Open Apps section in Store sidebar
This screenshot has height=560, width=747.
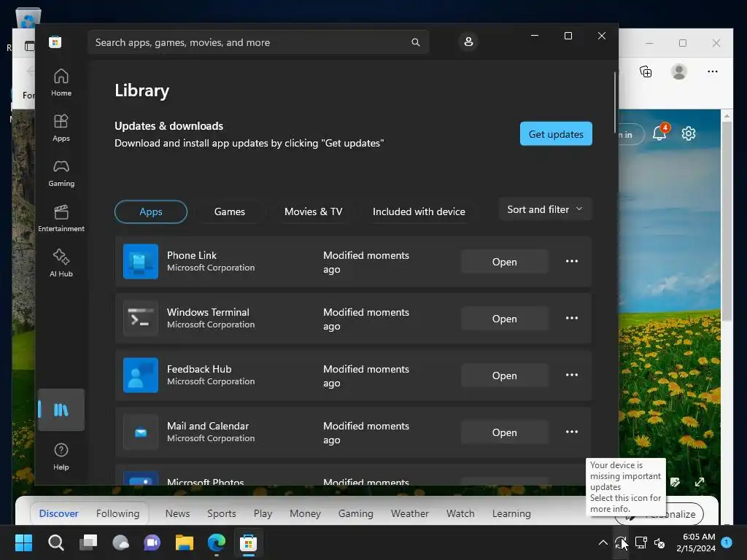coord(61,128)
